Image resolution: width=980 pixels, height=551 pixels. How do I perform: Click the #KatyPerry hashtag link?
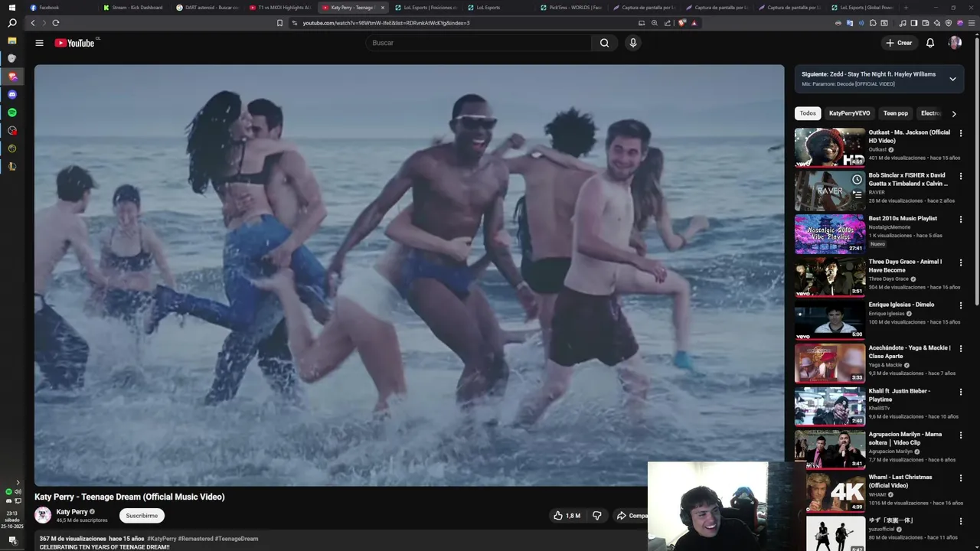162,539
